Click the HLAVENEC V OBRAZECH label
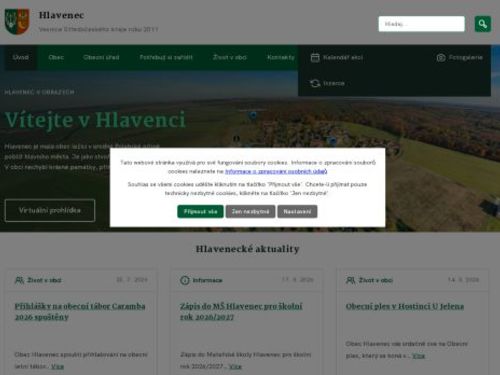The height and width of the screenshot is (375, 500). click(x=39, y=92)
